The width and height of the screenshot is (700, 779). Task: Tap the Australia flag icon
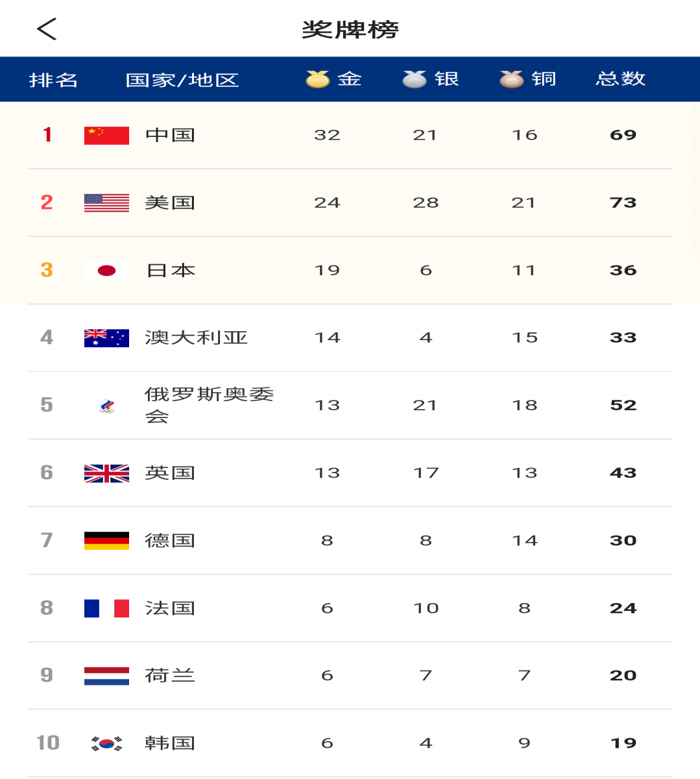click(x=106, y=338)
